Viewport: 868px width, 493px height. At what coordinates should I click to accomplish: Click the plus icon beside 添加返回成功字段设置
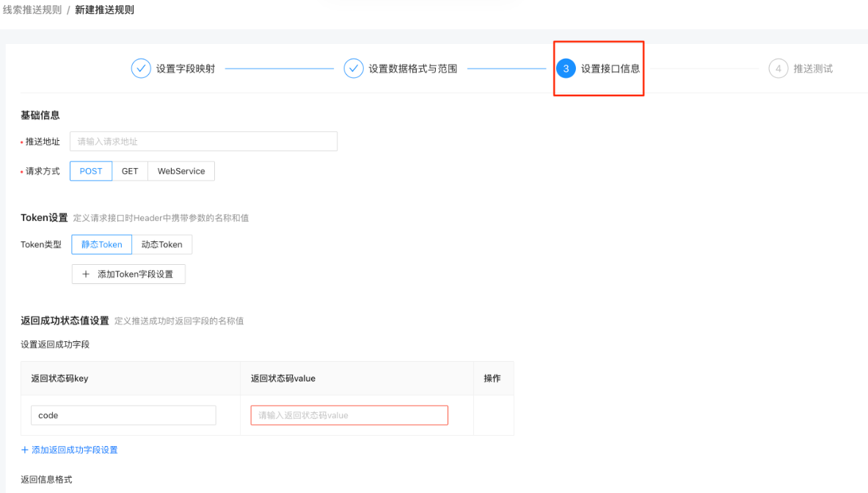click(23, 449)
